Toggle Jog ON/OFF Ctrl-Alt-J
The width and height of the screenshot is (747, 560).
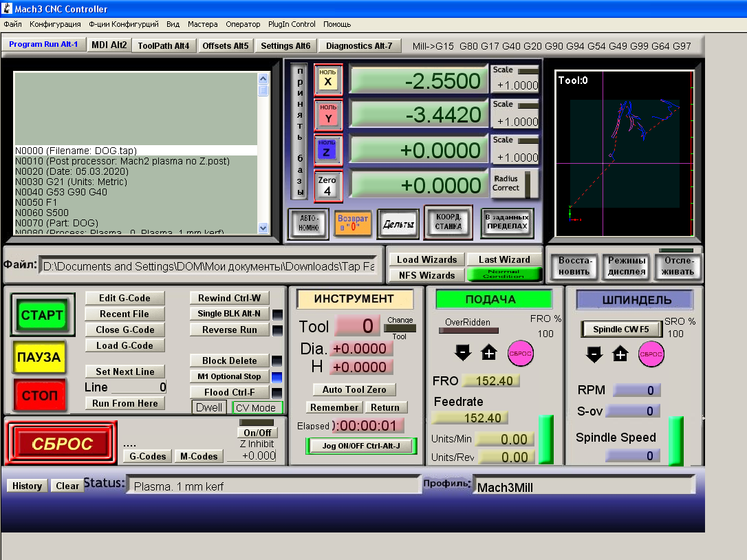coord(361,446)
